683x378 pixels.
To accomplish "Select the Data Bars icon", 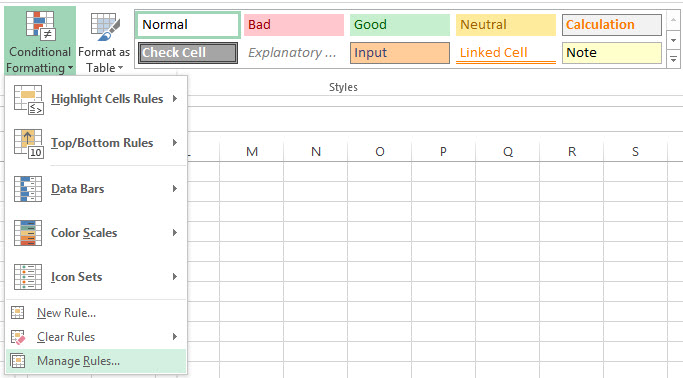I will 28,189.
